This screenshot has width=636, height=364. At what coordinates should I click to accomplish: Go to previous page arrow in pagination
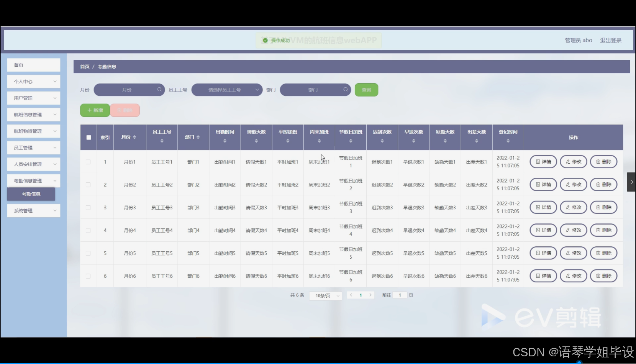[351, 295]
